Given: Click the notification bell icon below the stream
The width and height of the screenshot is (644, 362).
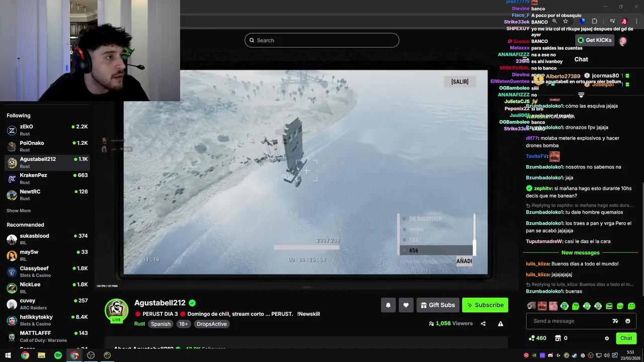Looking at the screenshot, I should pyautogui.click(x=388, y=305).
